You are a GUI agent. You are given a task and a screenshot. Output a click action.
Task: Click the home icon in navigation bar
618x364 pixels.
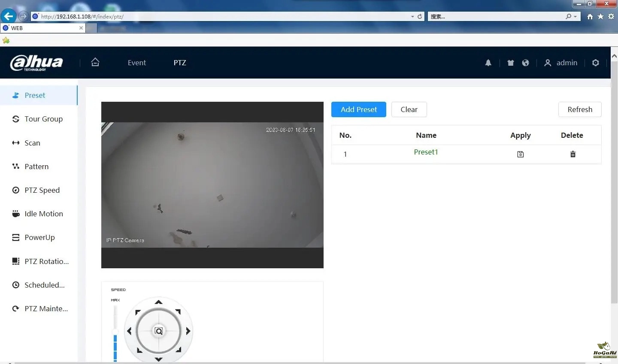click(x=95, y=62)
